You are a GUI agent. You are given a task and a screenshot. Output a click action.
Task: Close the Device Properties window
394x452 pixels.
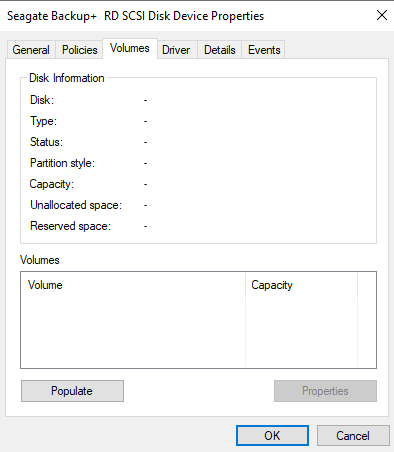click(x=382, y=15)
